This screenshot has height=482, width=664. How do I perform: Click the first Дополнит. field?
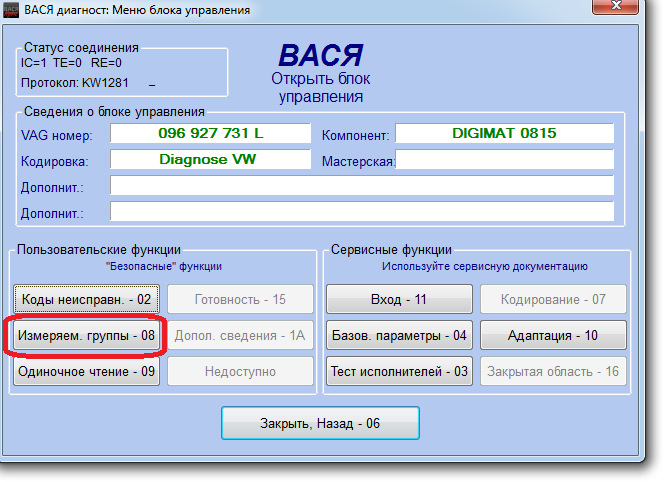pos(362,186)
